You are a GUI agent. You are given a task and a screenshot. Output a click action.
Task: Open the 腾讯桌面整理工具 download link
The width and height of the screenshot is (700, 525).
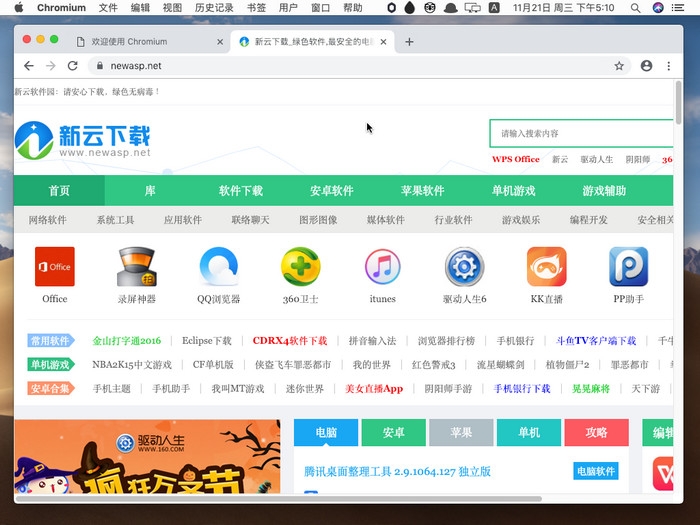397,471
